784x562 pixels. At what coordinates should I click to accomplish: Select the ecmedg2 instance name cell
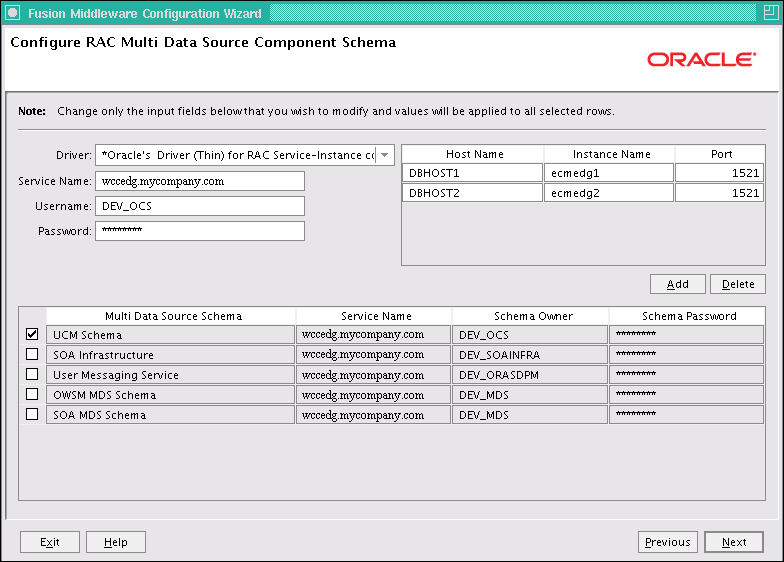pos(608,193)
